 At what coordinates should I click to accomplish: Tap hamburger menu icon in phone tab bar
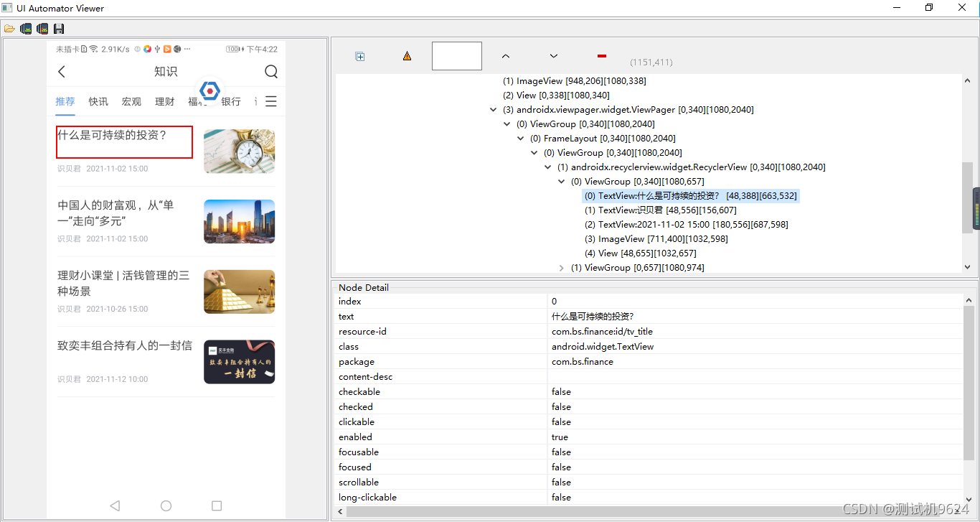point(271,101)
